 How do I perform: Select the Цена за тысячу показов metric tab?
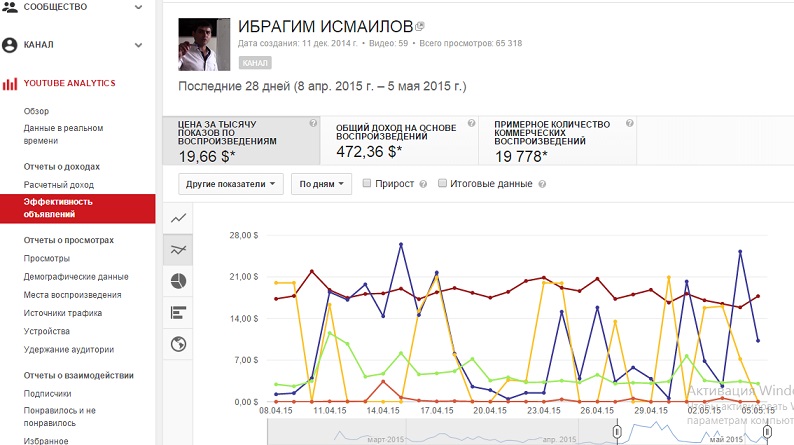click(x=241, y=141)
